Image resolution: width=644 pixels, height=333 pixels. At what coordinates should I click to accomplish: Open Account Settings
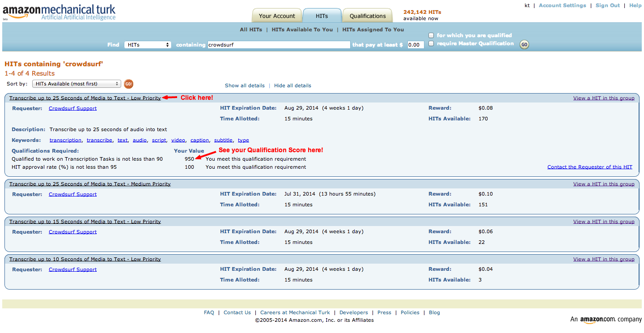(562, 5)
